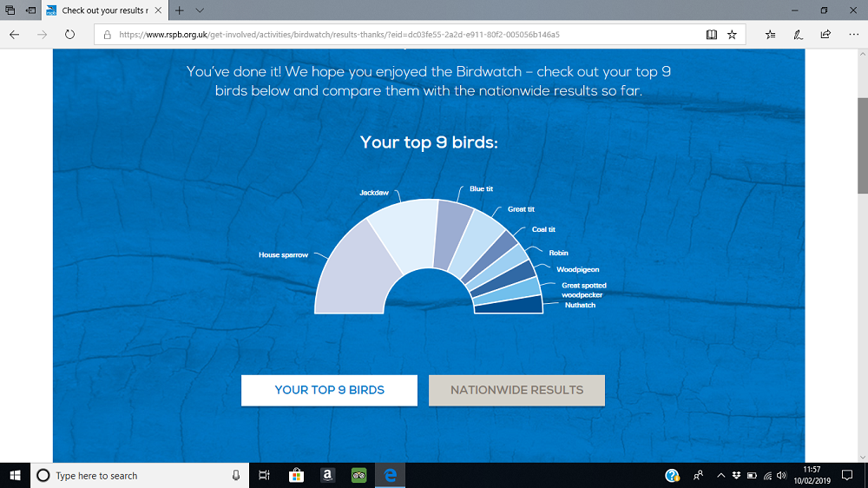Show tab previews chevron
This screenshot has width=868, height=488.
[x=200, y=10]
